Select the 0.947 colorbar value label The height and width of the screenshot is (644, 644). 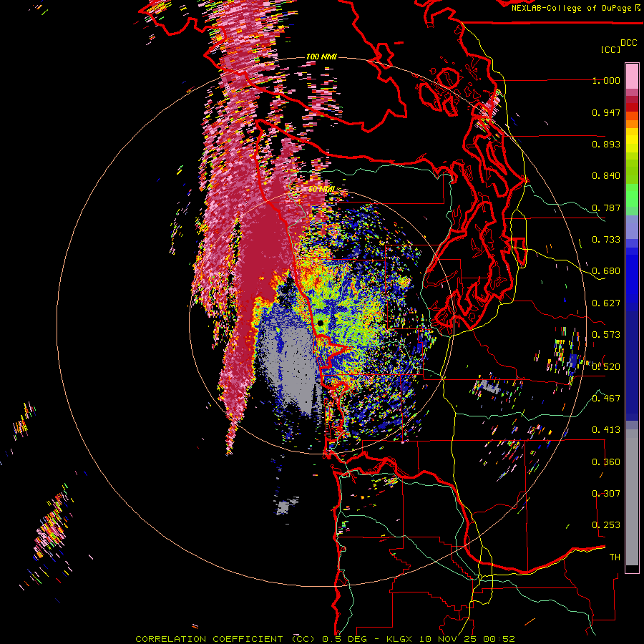pyautogui.click(x=606, y=112)
